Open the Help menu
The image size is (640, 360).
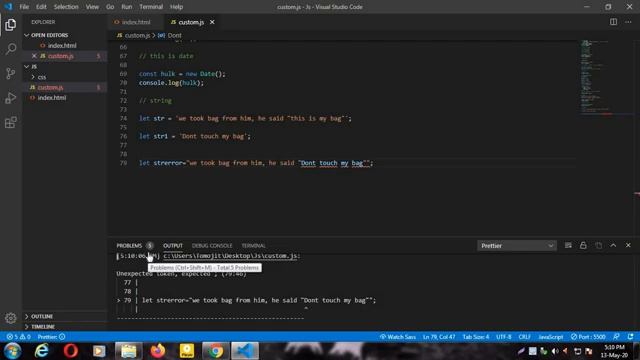[176, 7]
